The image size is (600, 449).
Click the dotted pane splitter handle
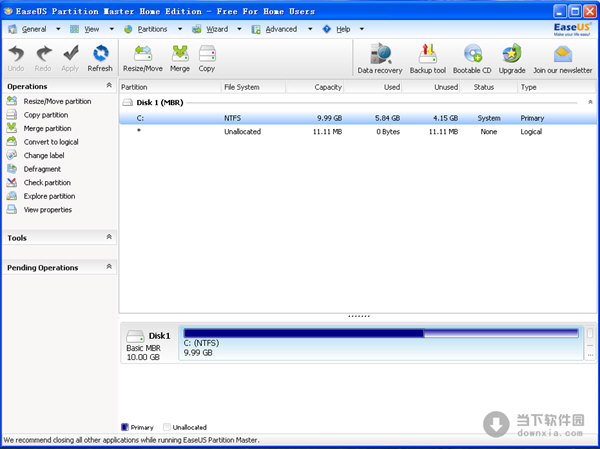359,317
